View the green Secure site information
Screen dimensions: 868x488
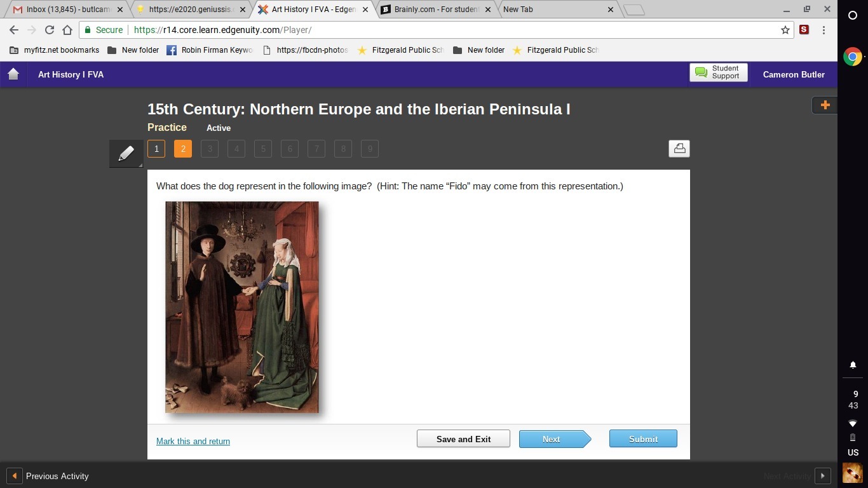[104, 30]
